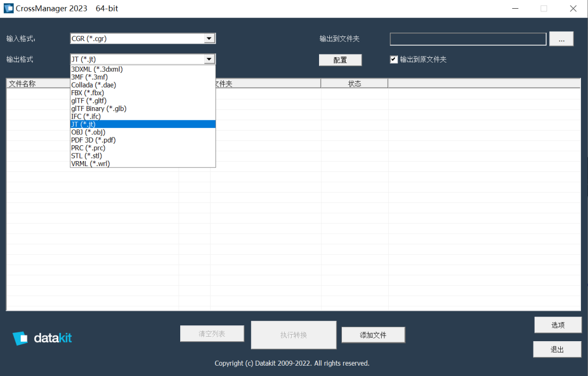Choose FBX (*.fbx) from the list
This screenshot has width=588, height=376.
[x=143, y=93]
